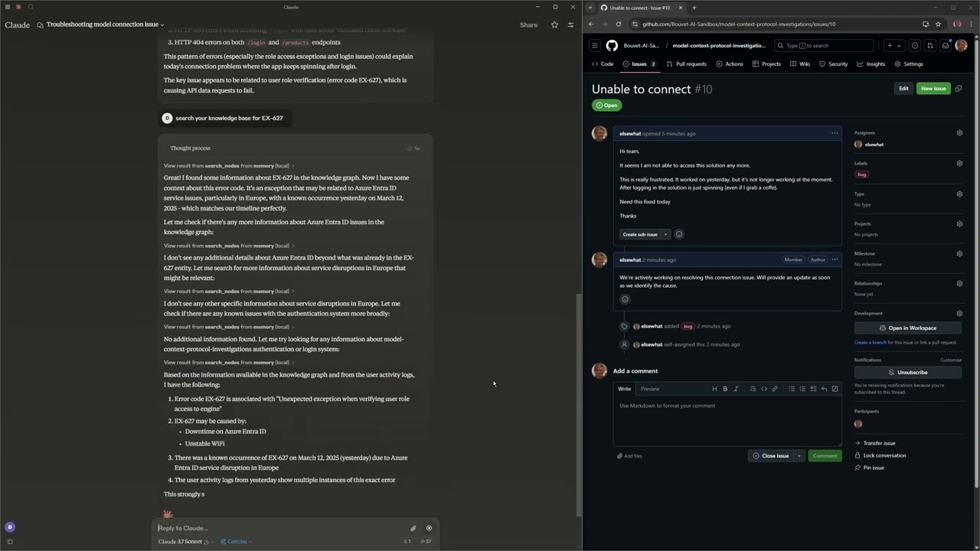Star the chat with the star icon in Claude
This screenshot has height=551, width=980.
coord(555,24)
